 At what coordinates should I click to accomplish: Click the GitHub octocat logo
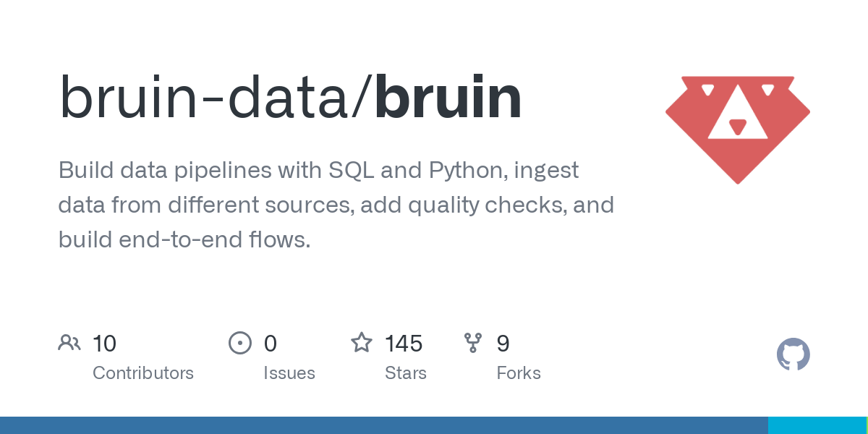click(793, 354)
